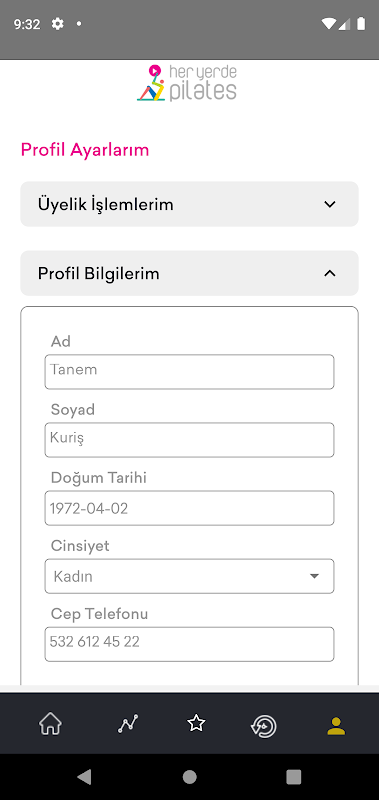
Task: Open the Home tab icon
Action: [50, 724]
